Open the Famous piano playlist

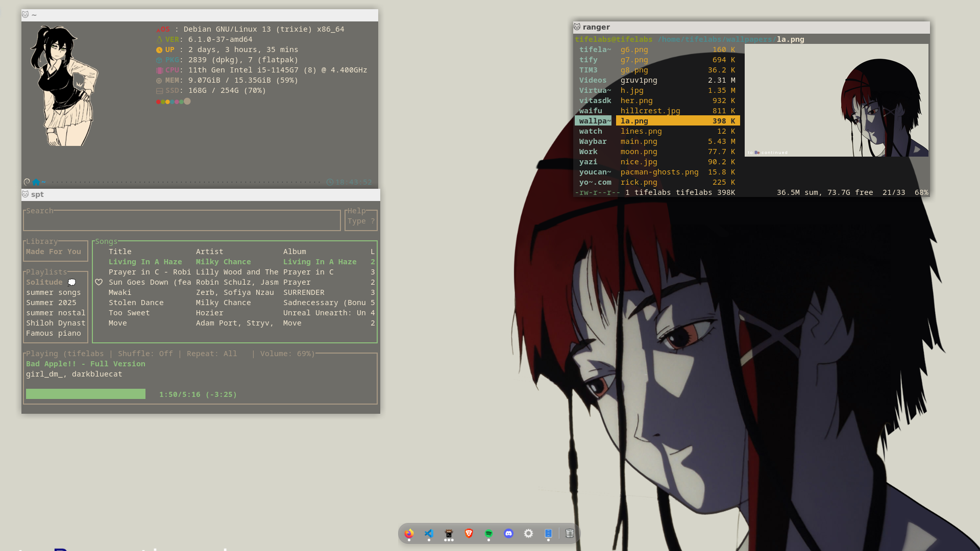click(54, 333)
